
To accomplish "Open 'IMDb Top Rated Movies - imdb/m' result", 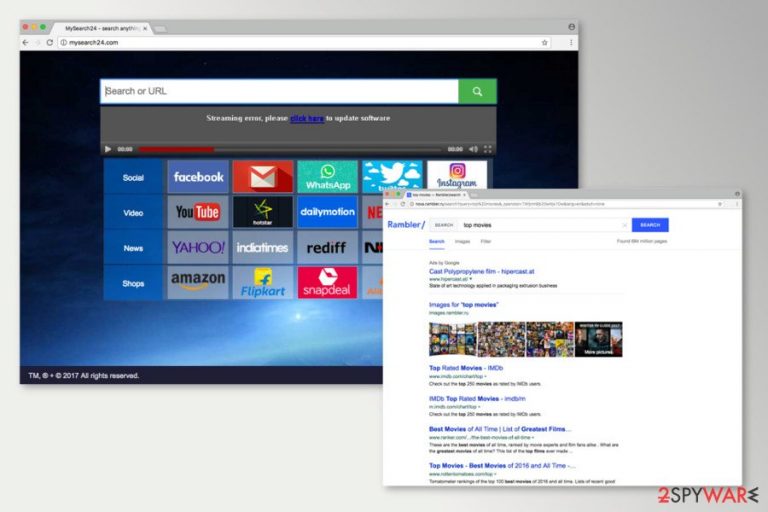I will click(477, 399).
